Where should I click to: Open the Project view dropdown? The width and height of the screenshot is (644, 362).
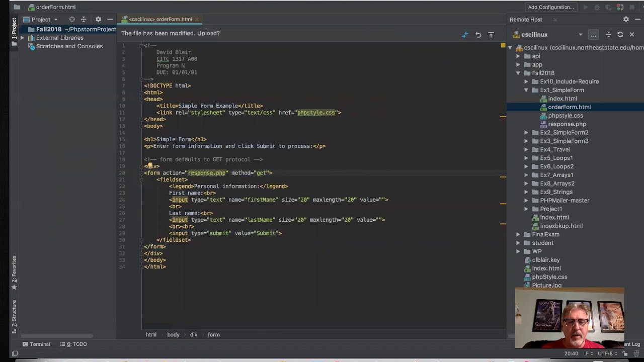[45, 20]
